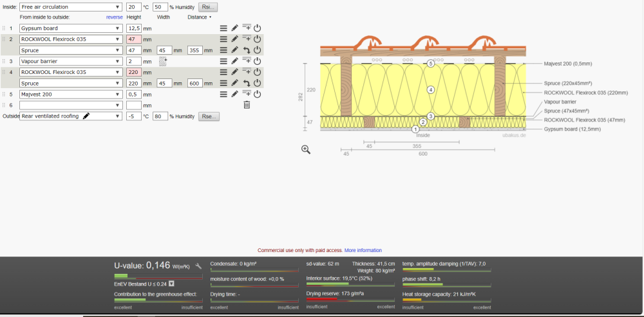Toggle Gypsum board layer on/off

coord(258,28)
